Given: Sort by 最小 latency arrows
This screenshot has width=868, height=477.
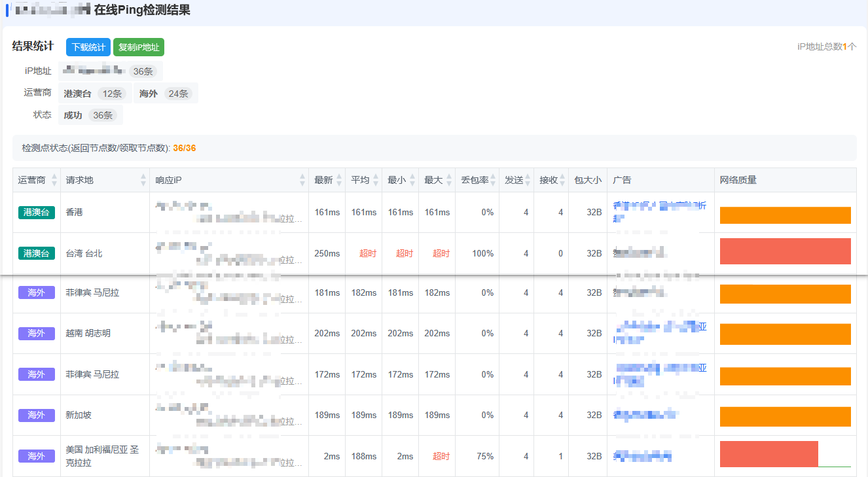Looking at the screenshot, I should [x=412, y=180].
